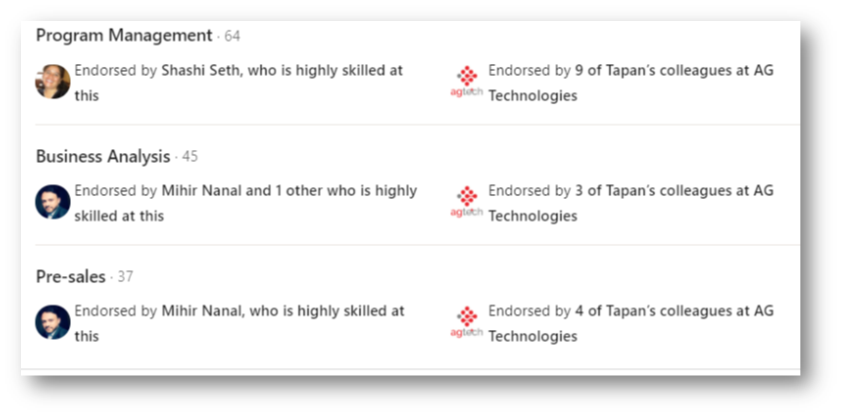
Task: Click Technologies text under Program Management
Action: (x=533, y=96)
